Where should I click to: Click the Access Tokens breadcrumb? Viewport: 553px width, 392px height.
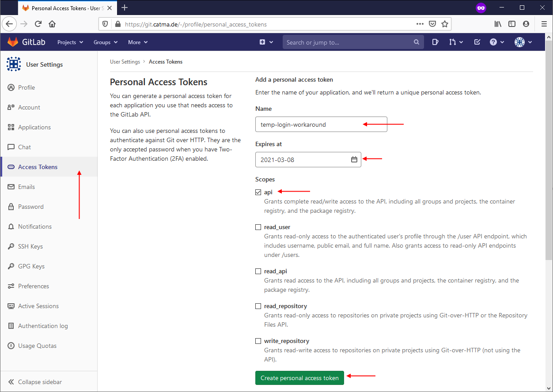click(166, 62)
